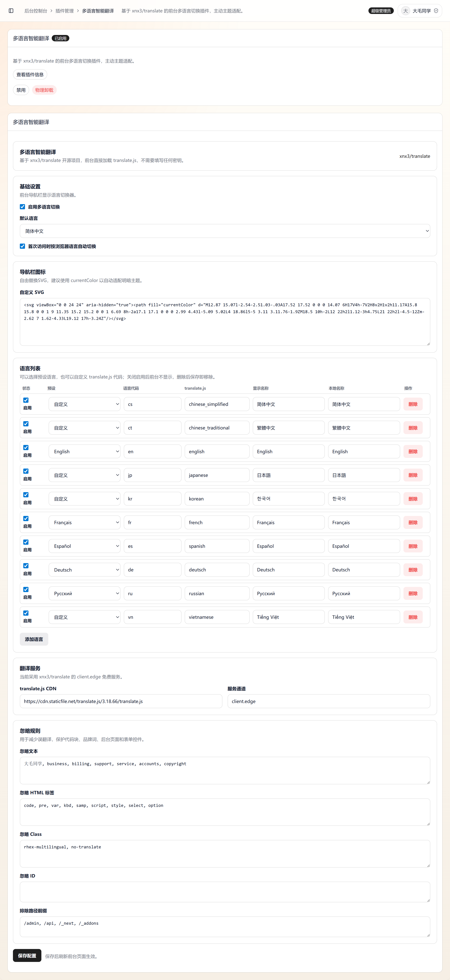Delete the french language row
Screen dimensions: 450x980
pos(413,522)
